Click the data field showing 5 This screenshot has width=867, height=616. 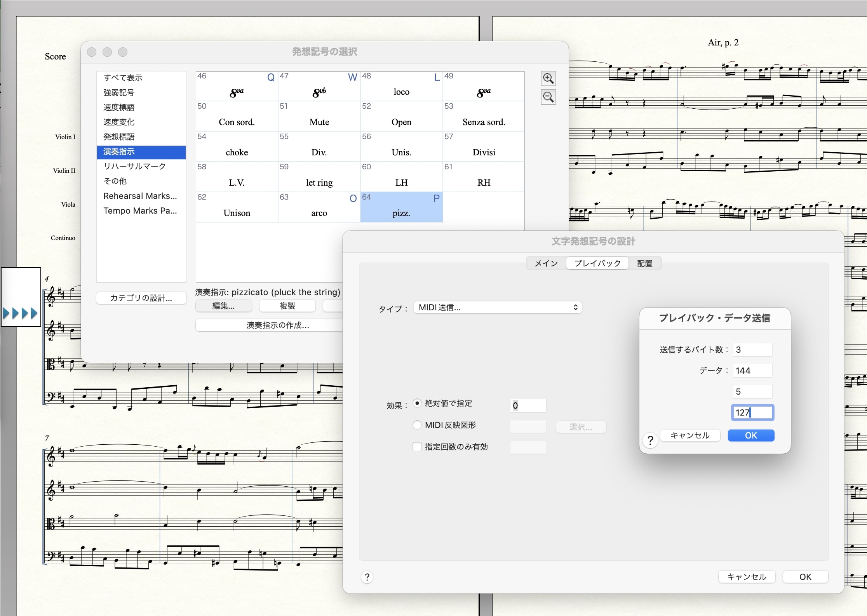tap(752, 392)
